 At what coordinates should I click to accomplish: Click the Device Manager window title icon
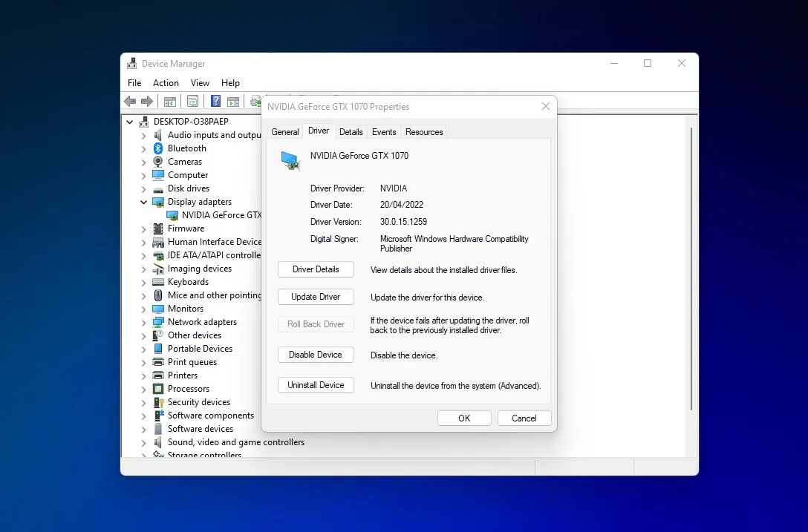(132, 63)
